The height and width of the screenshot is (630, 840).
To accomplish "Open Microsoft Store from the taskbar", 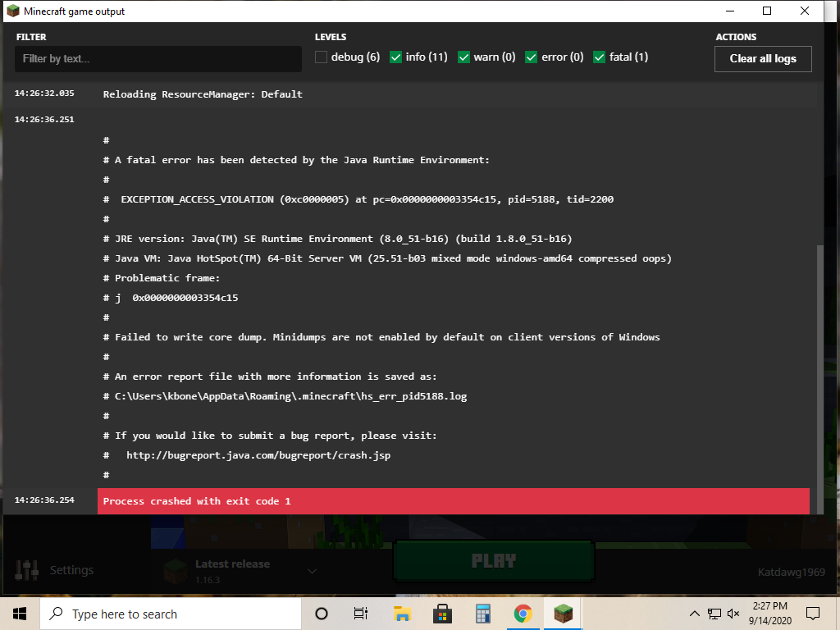I will 442,614.
